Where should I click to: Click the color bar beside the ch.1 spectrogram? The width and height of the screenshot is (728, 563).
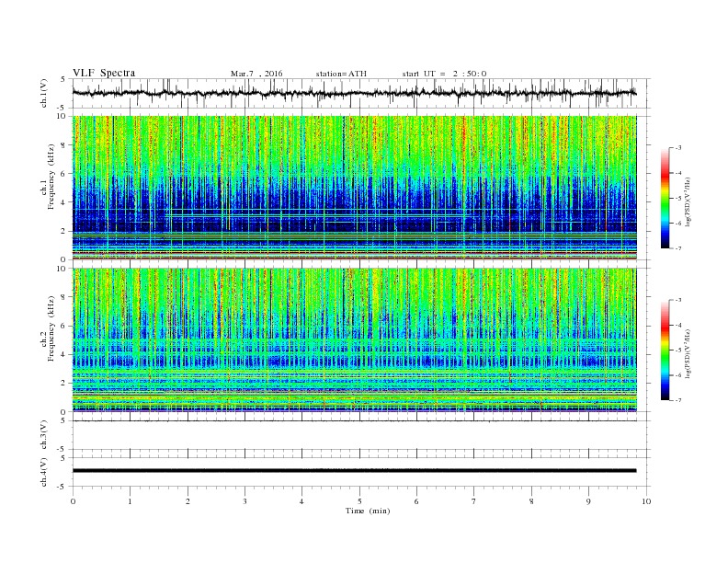(x=665, y=198)
